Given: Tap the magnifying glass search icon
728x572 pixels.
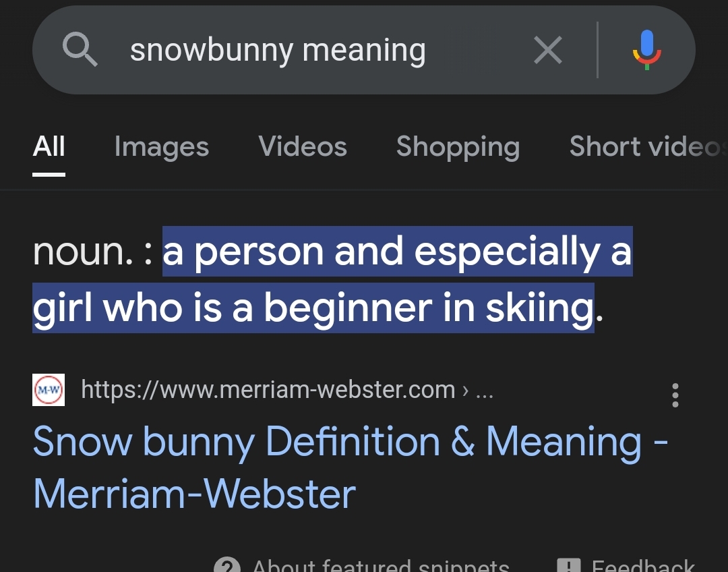Looking at the screenshot, I should [x=80, y=49].
